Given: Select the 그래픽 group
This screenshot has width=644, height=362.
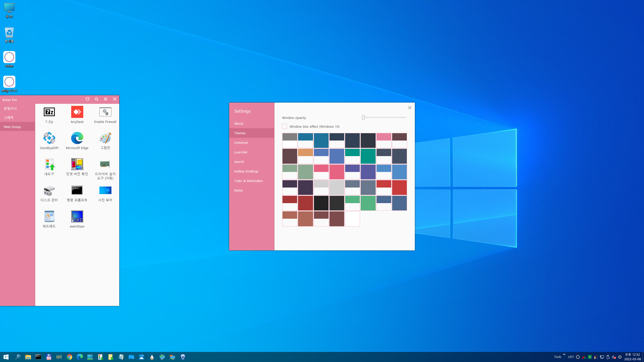Looking at the screenshot, I should tap(17, 117).
